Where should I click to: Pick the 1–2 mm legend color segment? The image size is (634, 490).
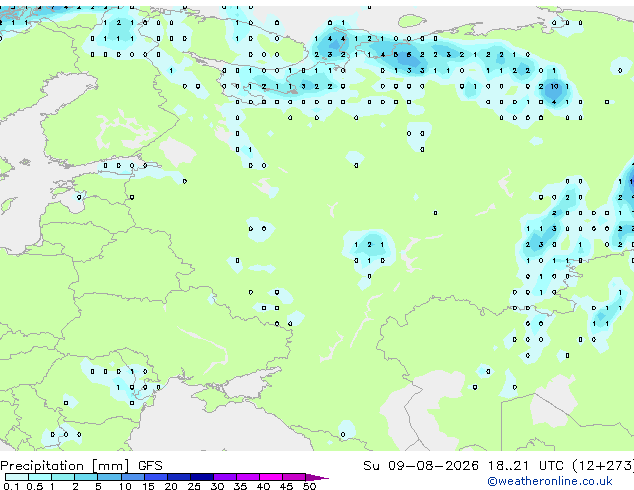point(63,477)
